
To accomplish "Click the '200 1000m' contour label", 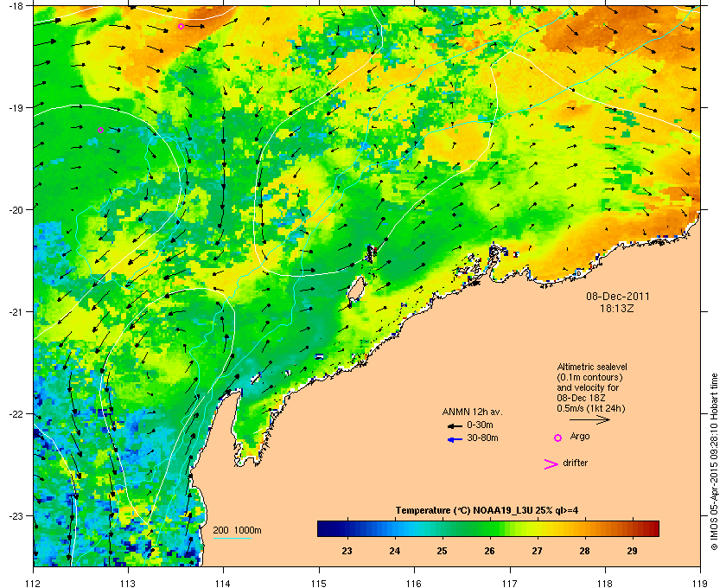I will [x=237, y=530].
